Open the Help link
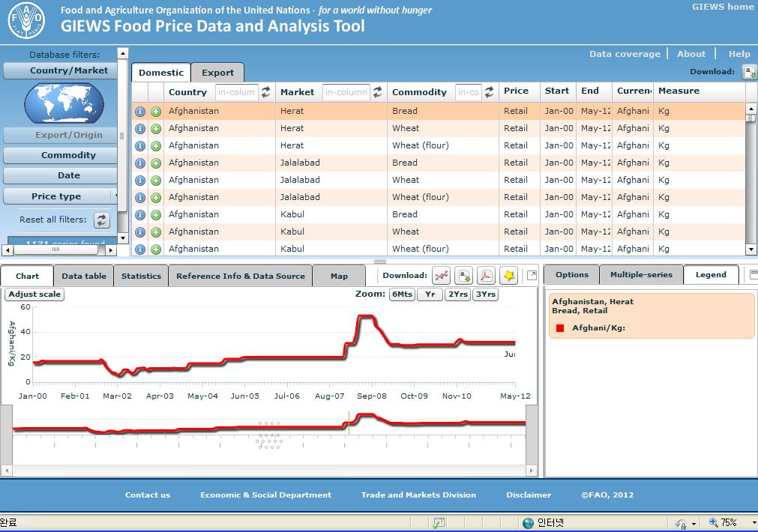The width and height of the screenshot is (758, 532). [739, 54]
